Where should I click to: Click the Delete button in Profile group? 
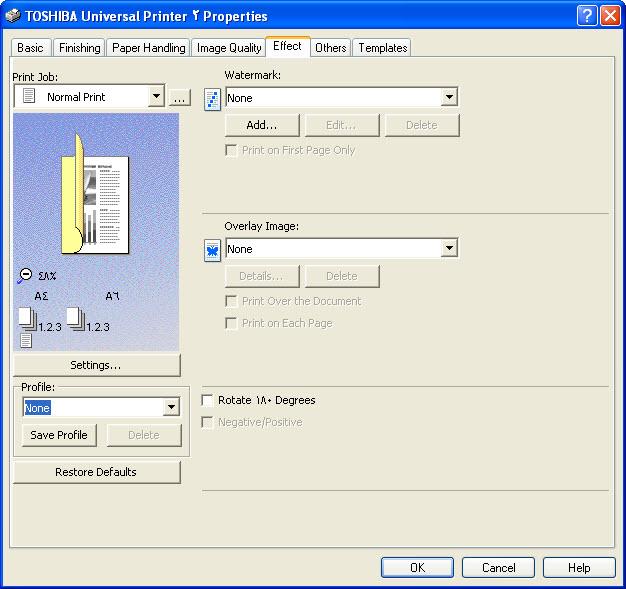(x=144, y=435)
